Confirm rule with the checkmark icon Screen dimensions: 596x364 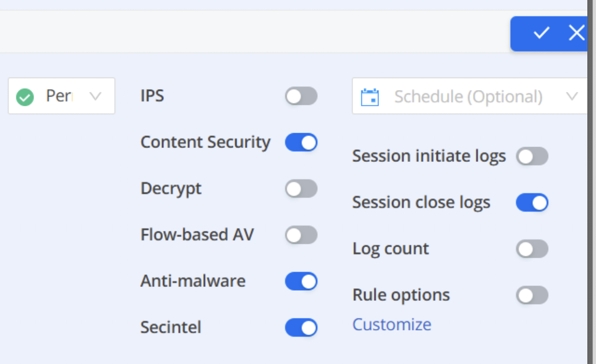(541, 33)
